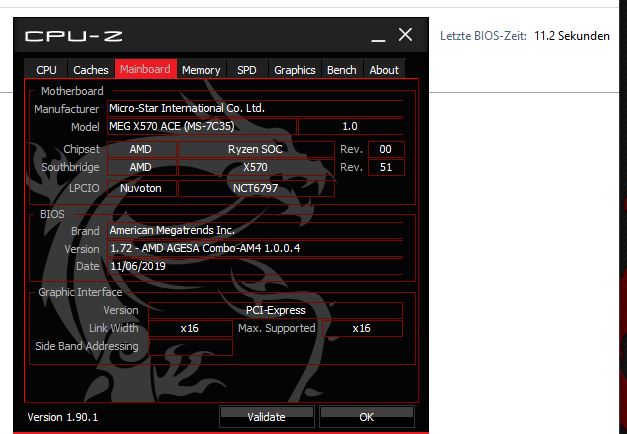Click the Graphic Interface group label

tap(80, 292)
